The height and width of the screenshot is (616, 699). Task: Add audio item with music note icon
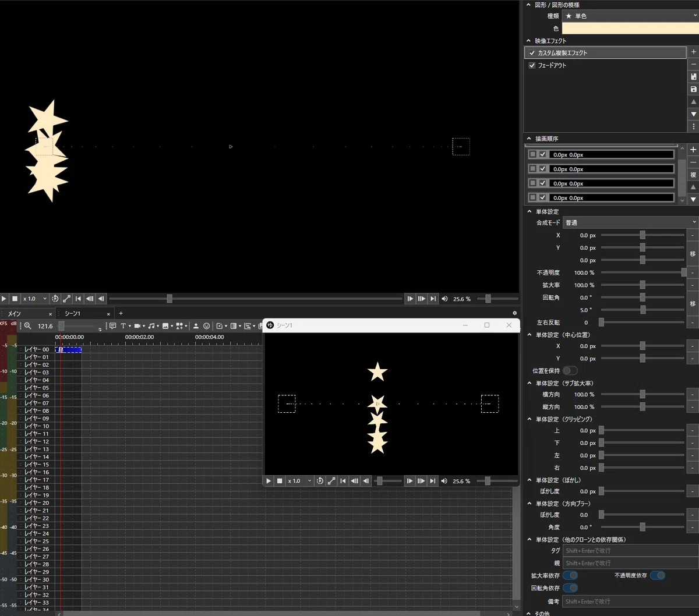point(151,326)
